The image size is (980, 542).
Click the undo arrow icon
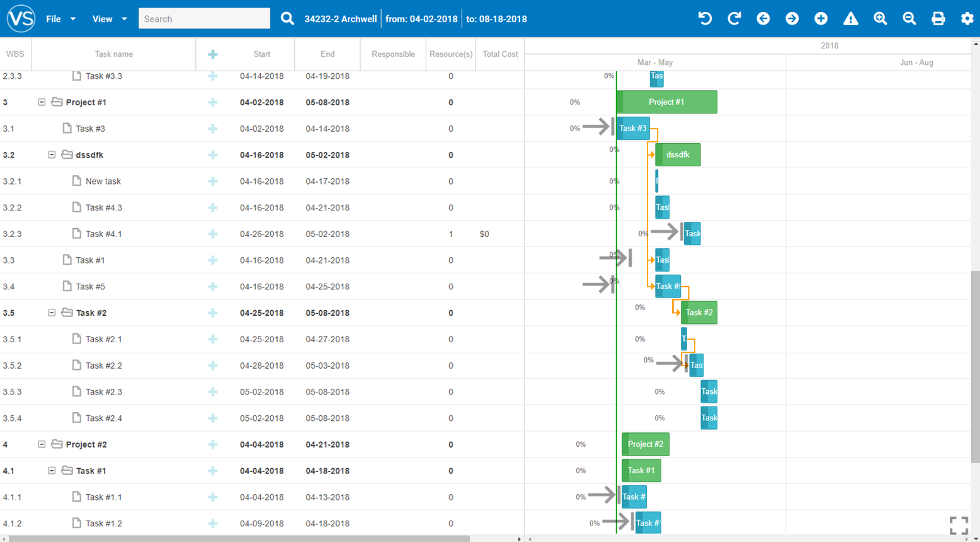(x=705, y=18)
